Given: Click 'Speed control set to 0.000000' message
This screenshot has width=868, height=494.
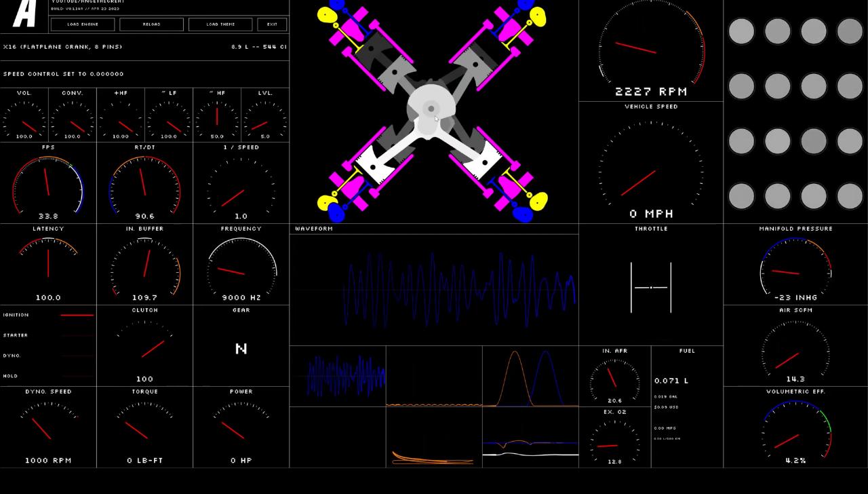Looking at the screenshot, I should click(64, 74).
